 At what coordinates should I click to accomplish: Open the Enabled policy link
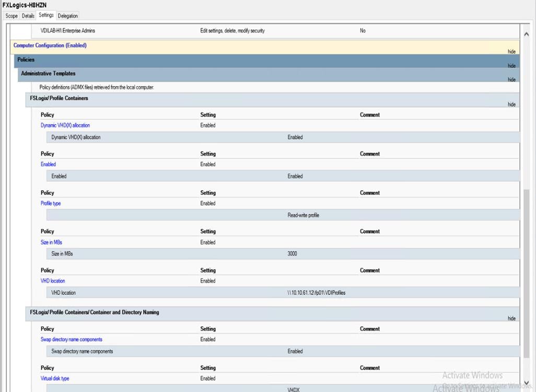[x=48, y=164]
